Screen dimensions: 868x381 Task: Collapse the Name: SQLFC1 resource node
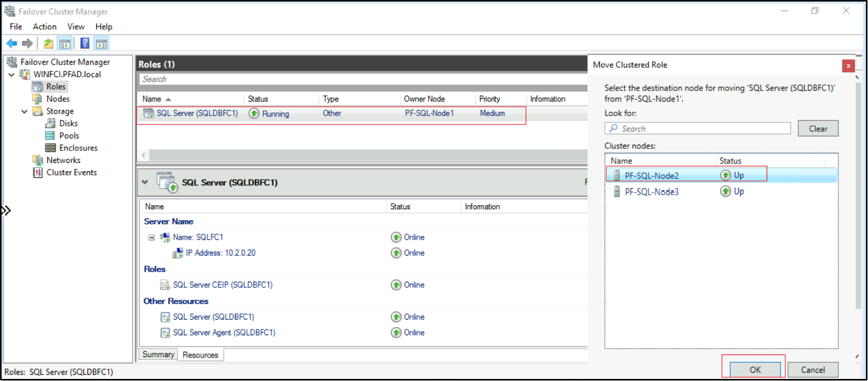[x=151, y=237]
